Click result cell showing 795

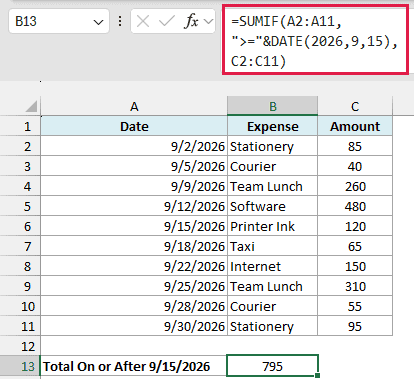pyautogui.click(x=273, y=366)
